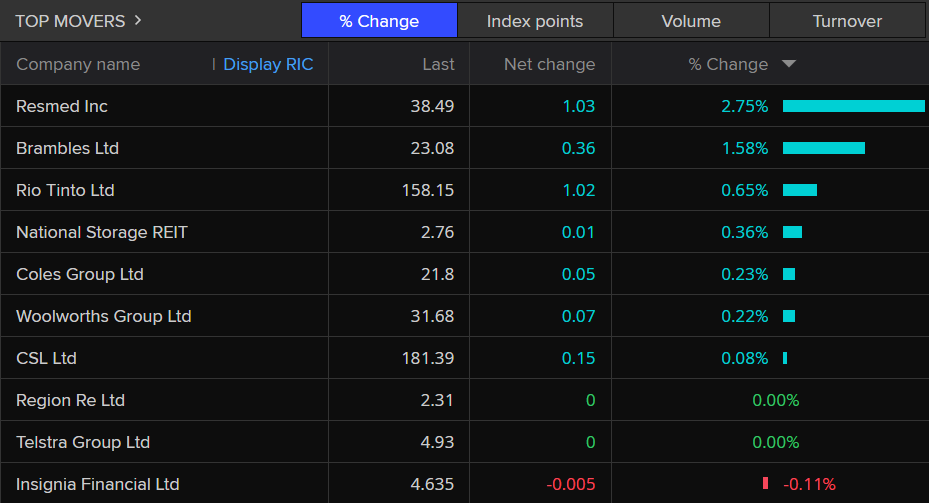This screenshot has height=503, width=929.
Task: Sort by Company name column header
Action: coord(78,64)
